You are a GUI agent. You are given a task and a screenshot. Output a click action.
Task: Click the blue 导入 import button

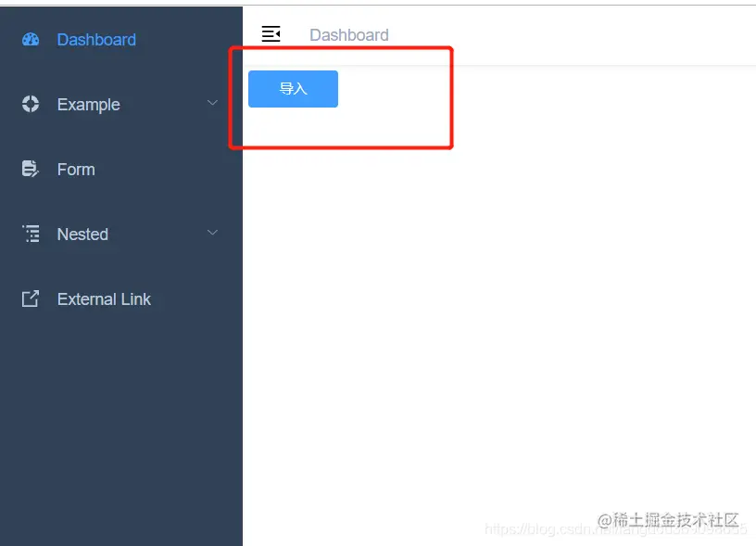(x=293, y=89)
